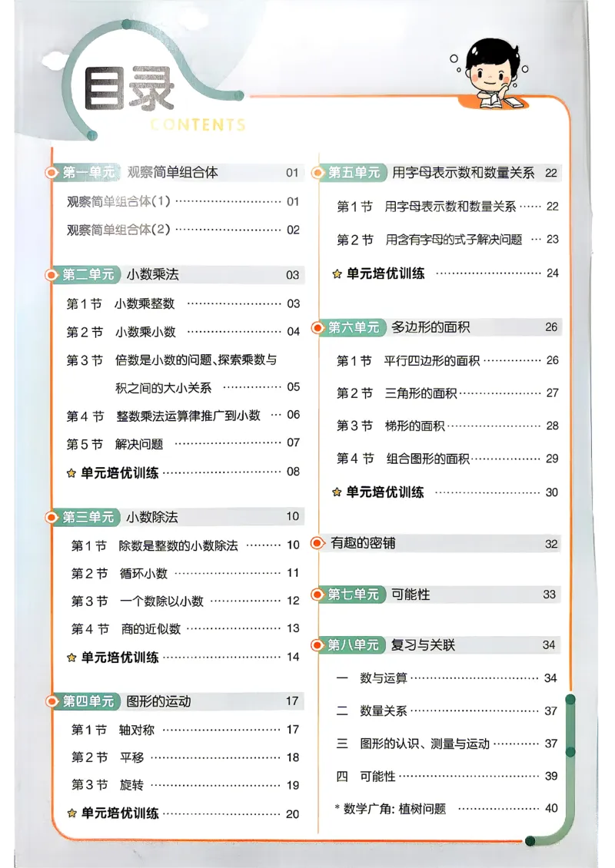Select entry 二 数量关系

(x=447, y=711)
